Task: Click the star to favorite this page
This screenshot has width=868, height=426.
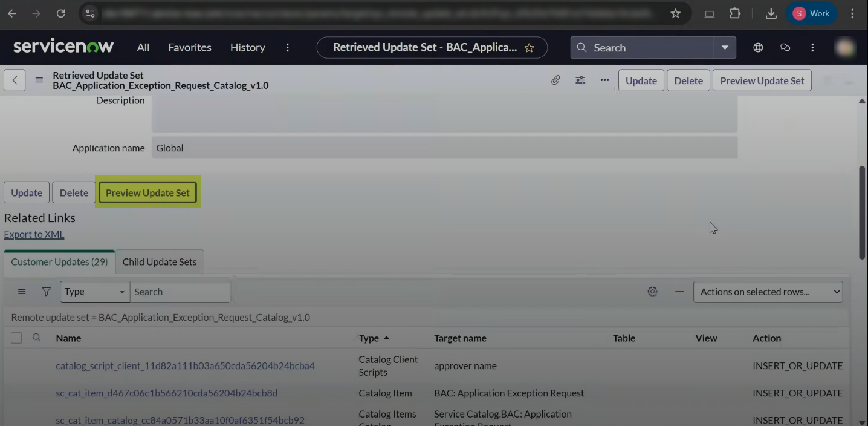Action: pos(529,48)
